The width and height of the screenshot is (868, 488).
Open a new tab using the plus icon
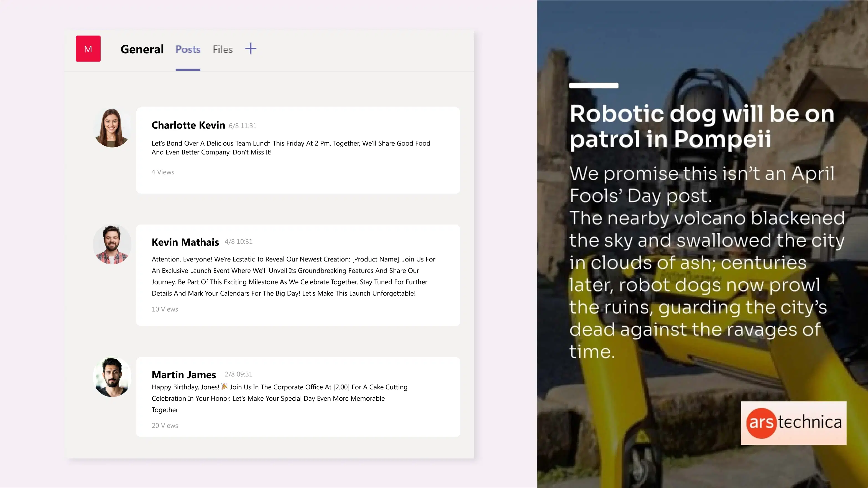click(250, 49)
